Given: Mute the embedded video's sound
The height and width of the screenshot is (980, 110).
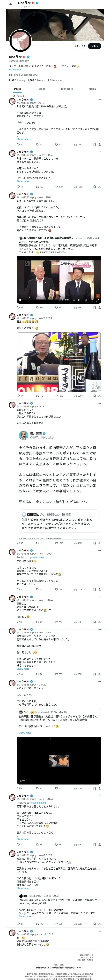Looking at the screenshot, I should tap(80, 300).
